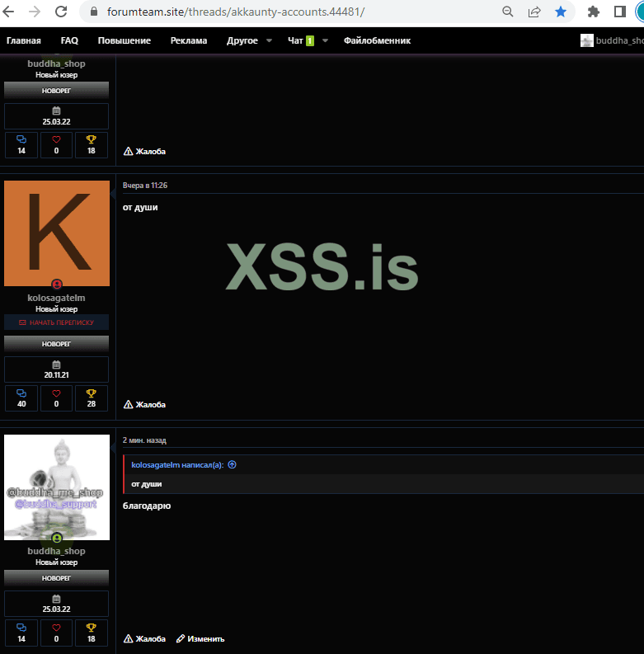Viewport: 644px width, 654px height.
Task: Go to Главная in the navigation bar
Action: [23, 40]
